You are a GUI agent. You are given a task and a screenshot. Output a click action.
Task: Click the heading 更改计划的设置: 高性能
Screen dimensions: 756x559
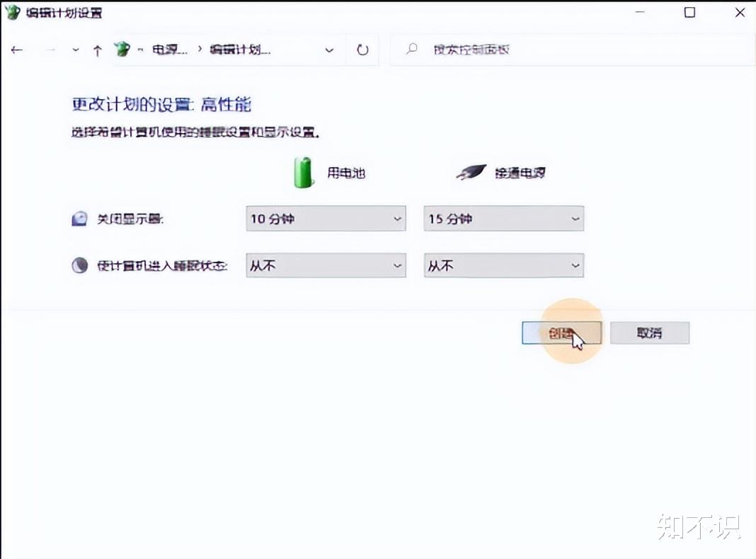[x=161, y=104]
